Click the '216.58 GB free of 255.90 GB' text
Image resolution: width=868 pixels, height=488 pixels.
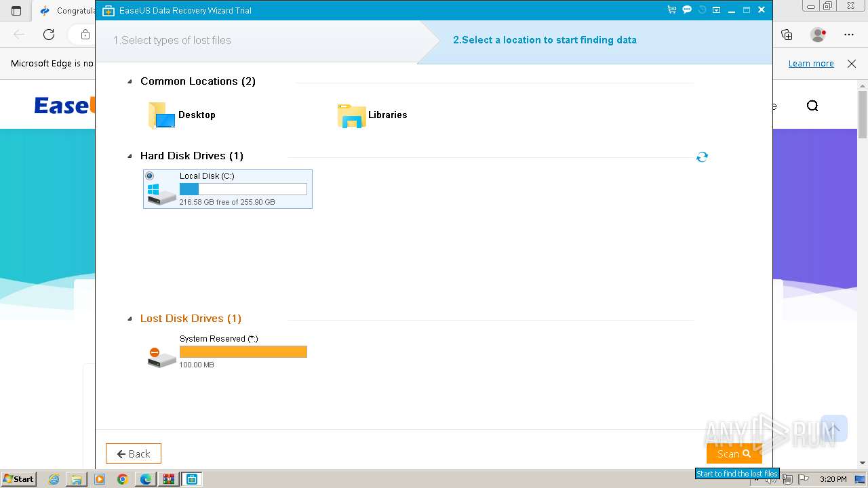tap(227, 202)
